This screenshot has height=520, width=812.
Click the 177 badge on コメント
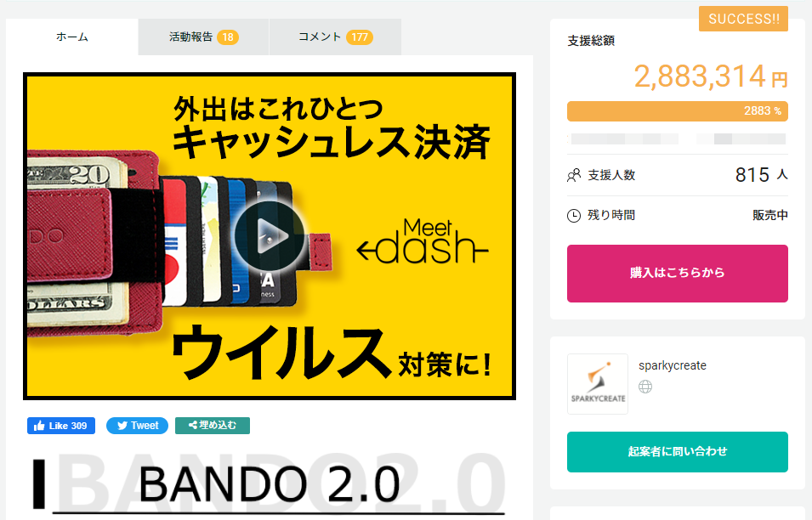coord(360,37)
